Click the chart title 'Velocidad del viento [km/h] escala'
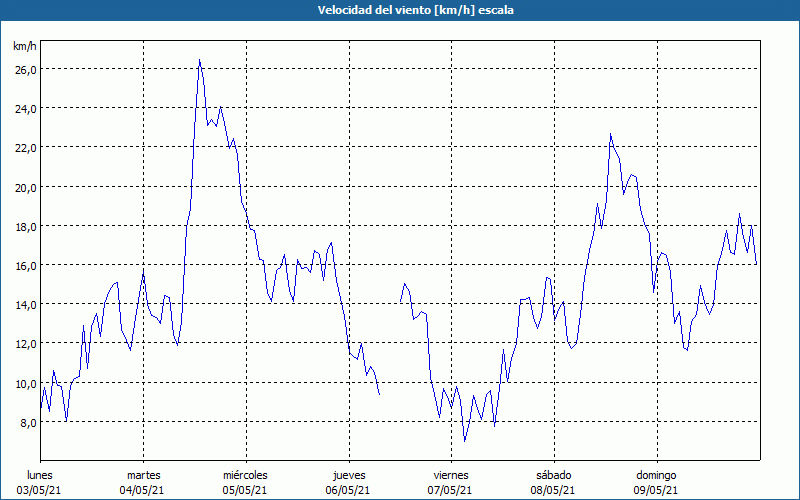 (x=415, y=10)
